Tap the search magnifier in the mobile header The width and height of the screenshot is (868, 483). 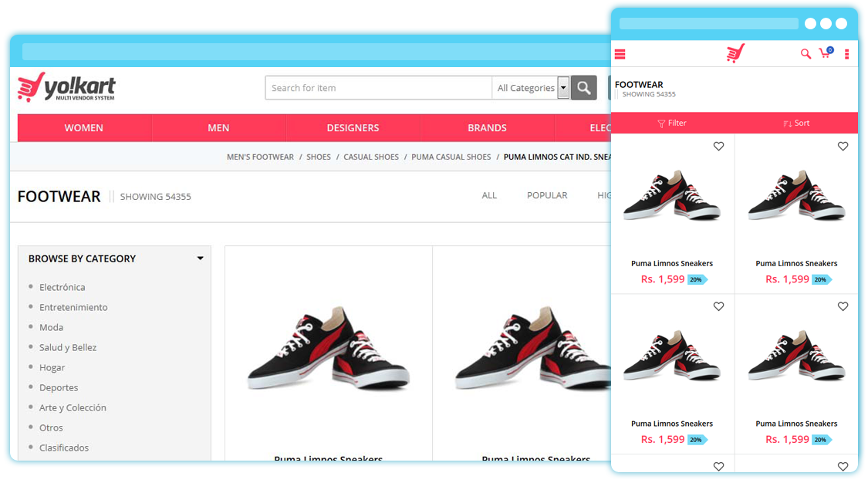(x=806, y=53)
